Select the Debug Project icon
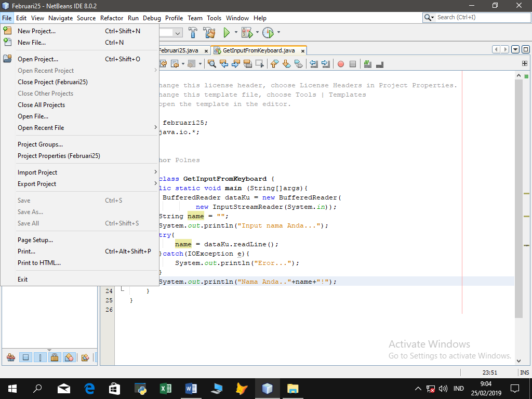The width and height of the screenshot is (532, 399). click(246, 32)
